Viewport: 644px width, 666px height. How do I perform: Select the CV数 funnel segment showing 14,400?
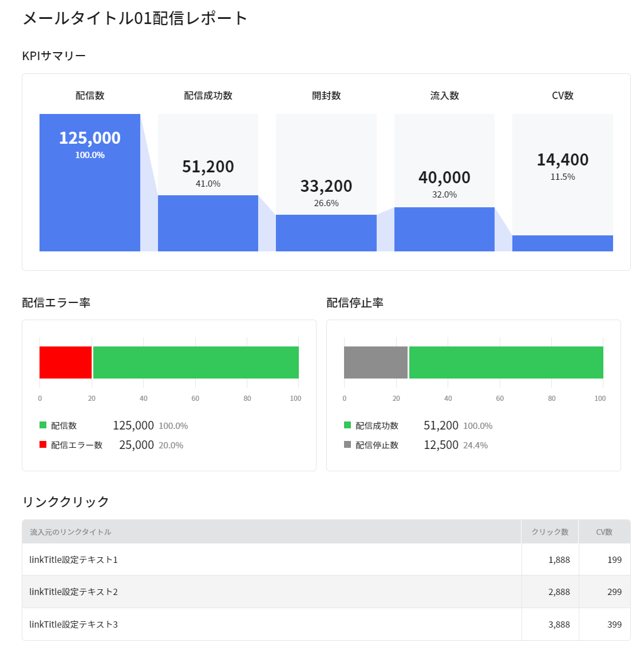563,242
